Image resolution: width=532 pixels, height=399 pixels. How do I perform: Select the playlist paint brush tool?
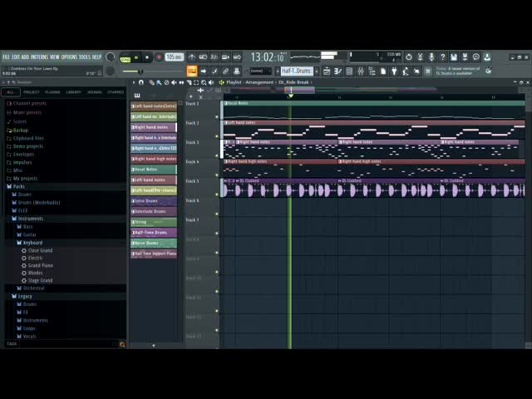click(x=159, y=82)
